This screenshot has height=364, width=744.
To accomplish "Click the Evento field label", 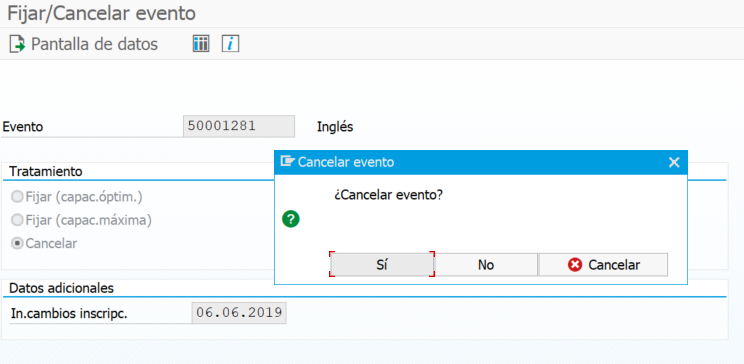I will pos(23,127).
